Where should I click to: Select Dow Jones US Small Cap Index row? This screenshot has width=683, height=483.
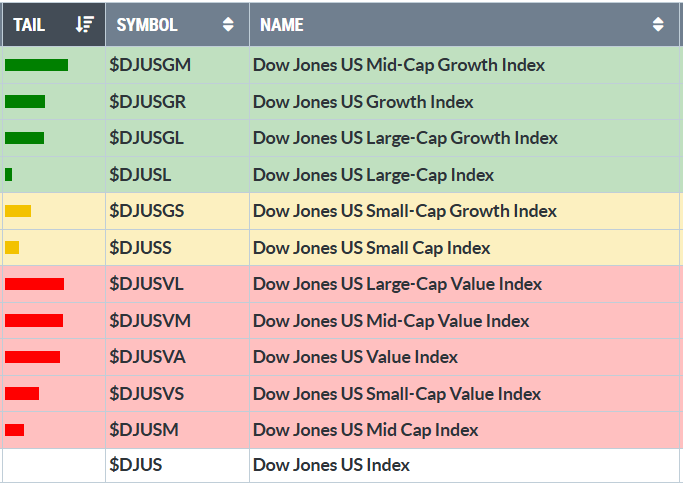[x=371, y=248]
